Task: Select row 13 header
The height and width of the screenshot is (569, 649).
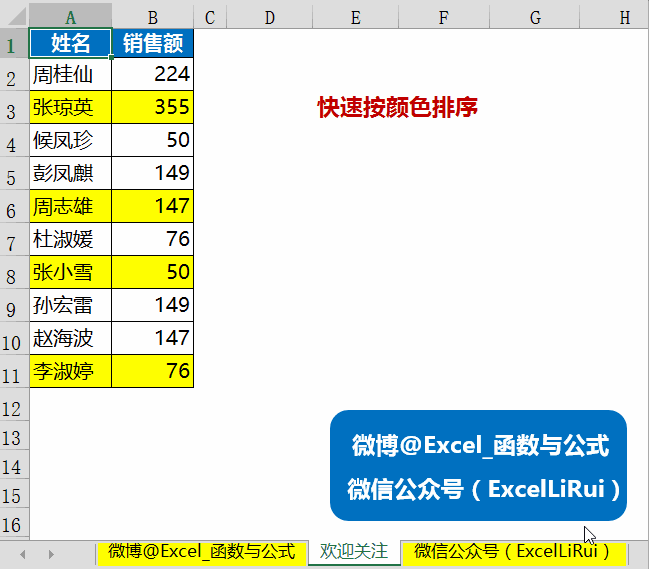Action: [x=14, y=435]
